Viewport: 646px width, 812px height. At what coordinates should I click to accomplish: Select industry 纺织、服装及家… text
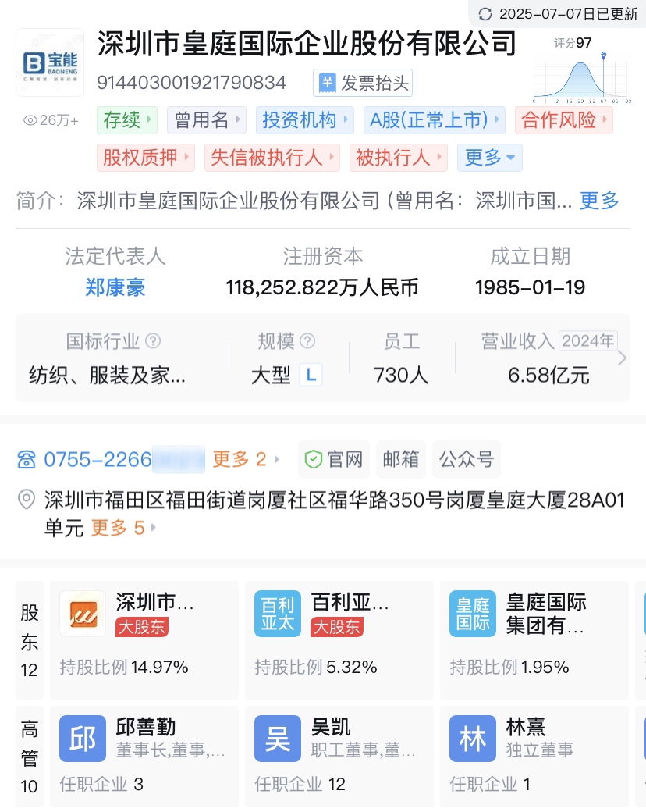coord(107,375)
